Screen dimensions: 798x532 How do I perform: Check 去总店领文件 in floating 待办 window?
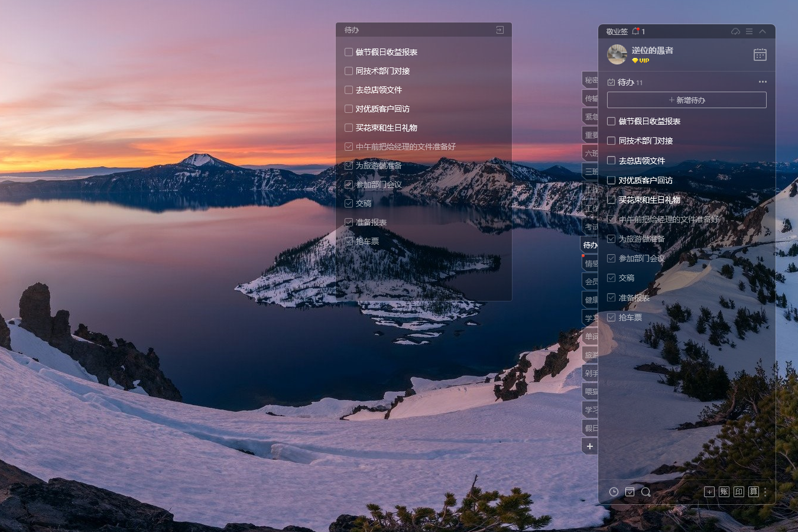point(349,90)
